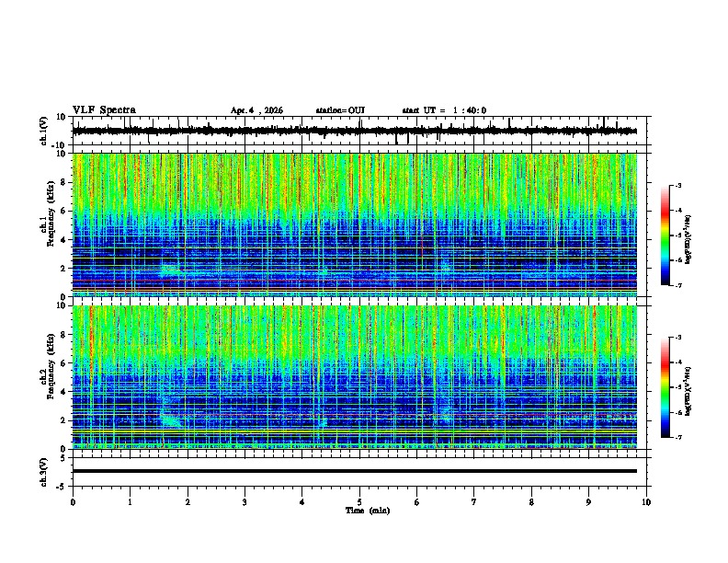Click time axis tick label "4"
Image resolution: width=728 pixels, height=563 pixels.
click(x=302, y=502)
